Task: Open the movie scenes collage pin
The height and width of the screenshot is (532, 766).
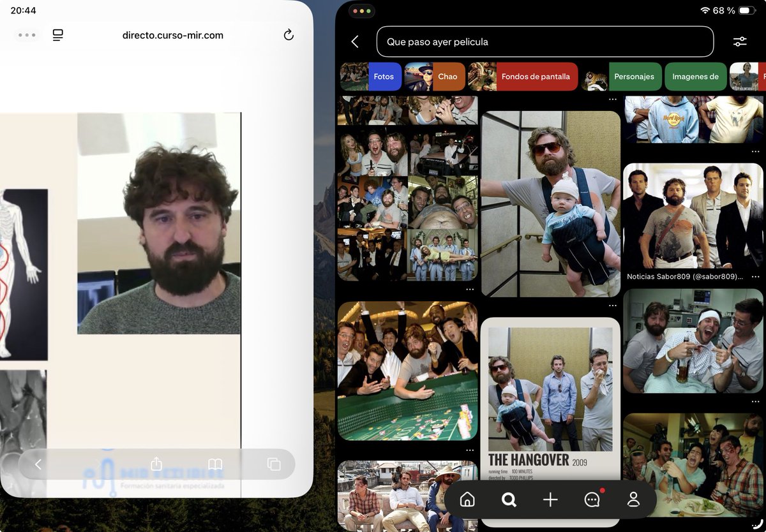Action: tap(408, 188)
